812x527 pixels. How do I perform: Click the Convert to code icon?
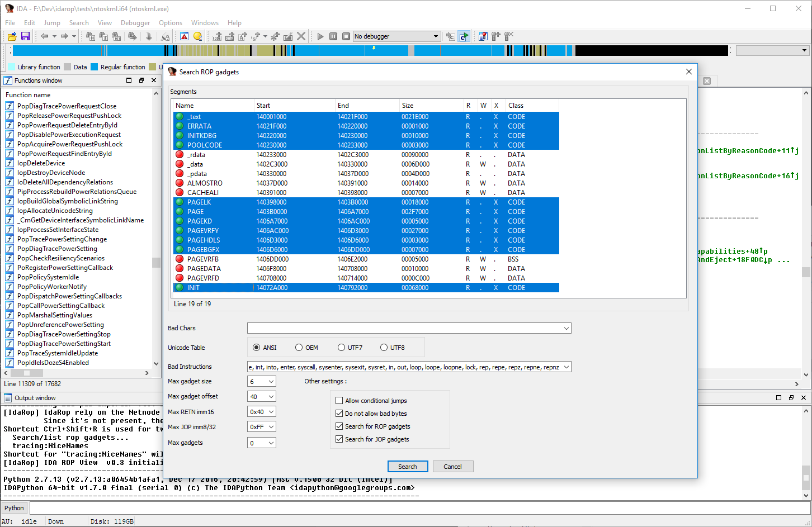217,36
